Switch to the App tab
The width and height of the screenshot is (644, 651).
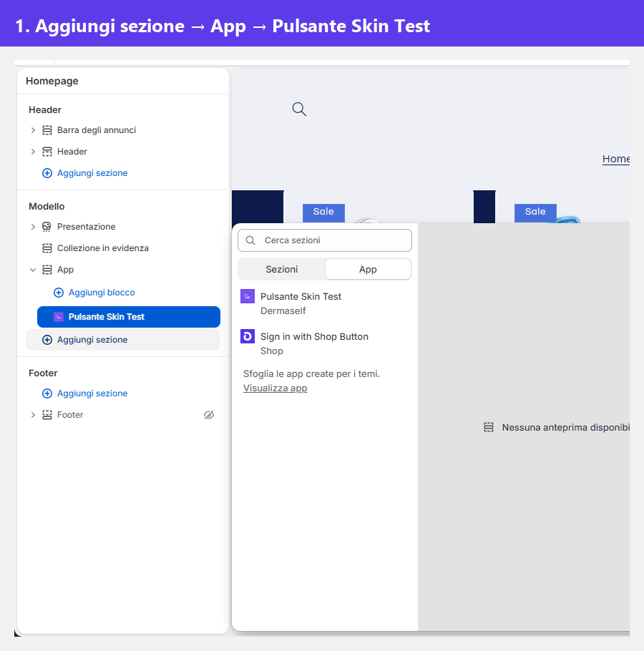[x=368, y=270]
